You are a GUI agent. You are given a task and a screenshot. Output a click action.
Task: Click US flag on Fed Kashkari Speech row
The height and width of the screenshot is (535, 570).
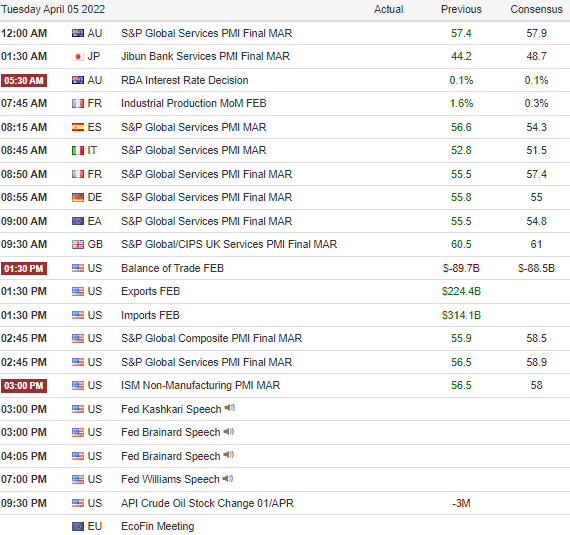[78, 409]
